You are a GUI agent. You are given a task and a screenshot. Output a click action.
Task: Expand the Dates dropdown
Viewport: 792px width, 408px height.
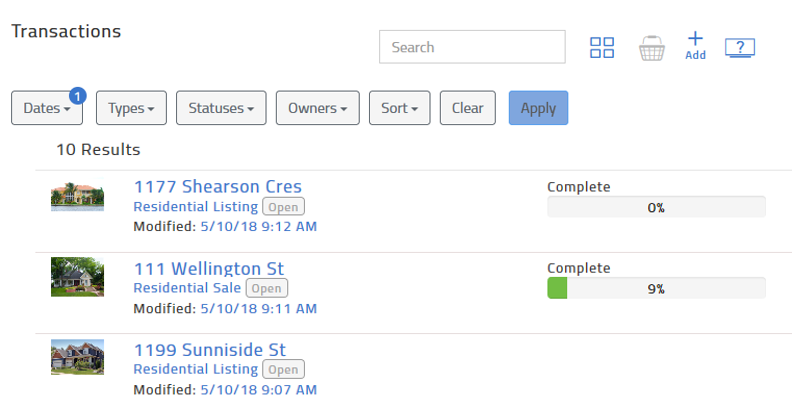click(x=46, y=108)
